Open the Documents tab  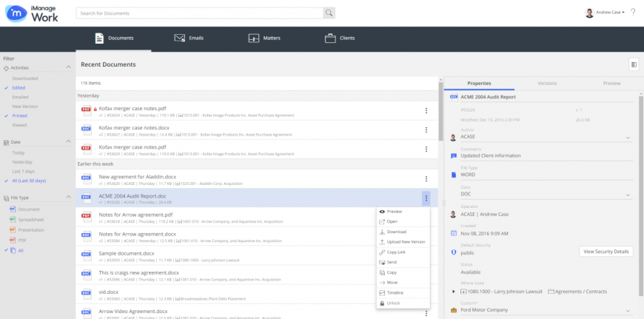pyautogui.click(x=114, y=38)
